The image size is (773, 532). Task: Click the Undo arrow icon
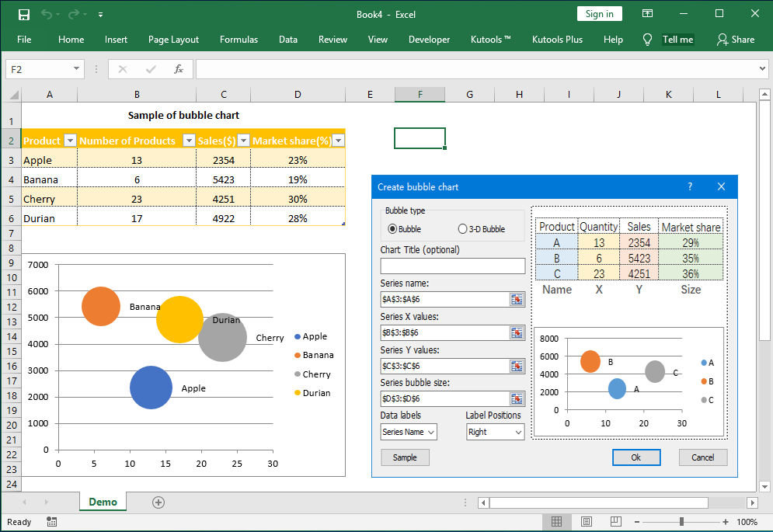[x=47, y=14]
